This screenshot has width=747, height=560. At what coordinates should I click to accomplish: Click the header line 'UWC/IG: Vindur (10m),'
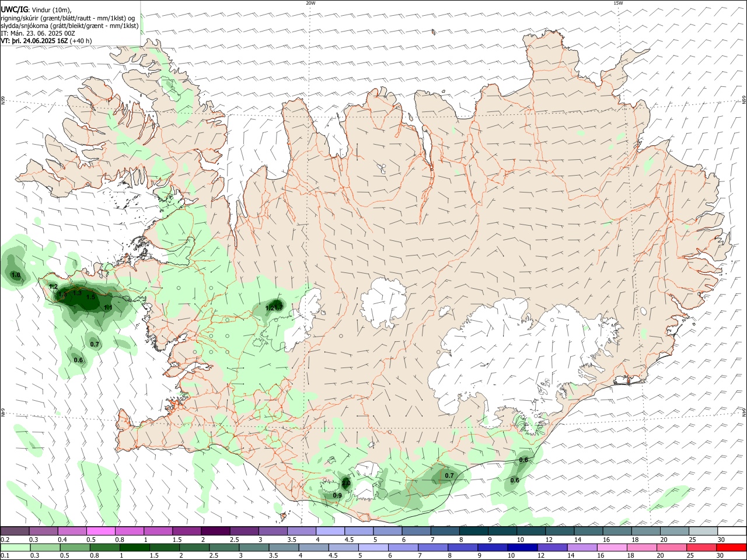tap(36, 9)
